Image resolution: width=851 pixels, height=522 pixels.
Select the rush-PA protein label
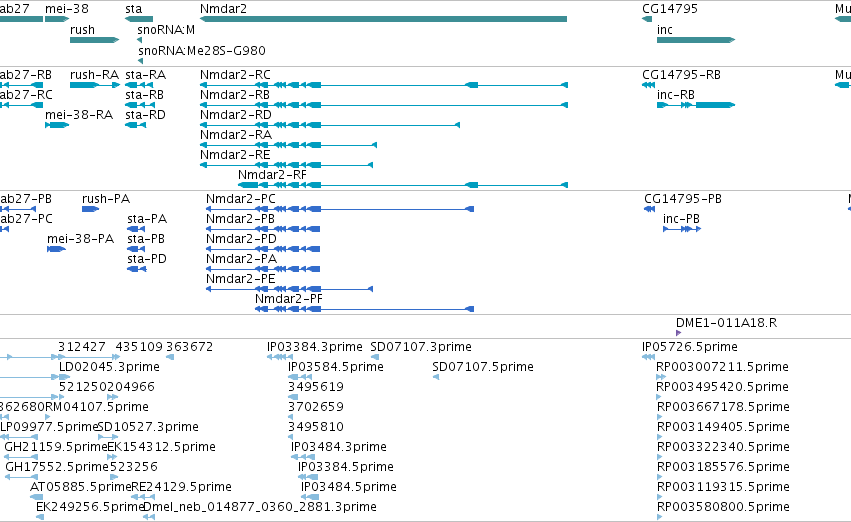(106, 199)
